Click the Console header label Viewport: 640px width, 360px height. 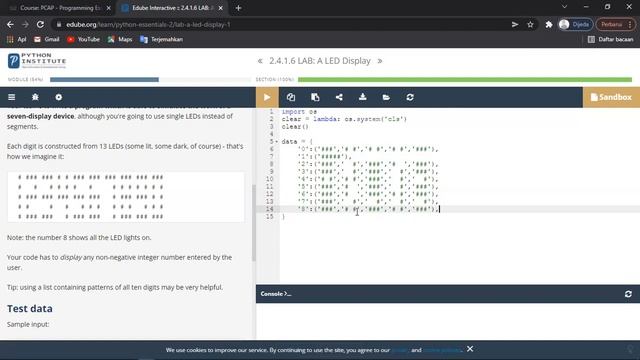coord(276,294)
